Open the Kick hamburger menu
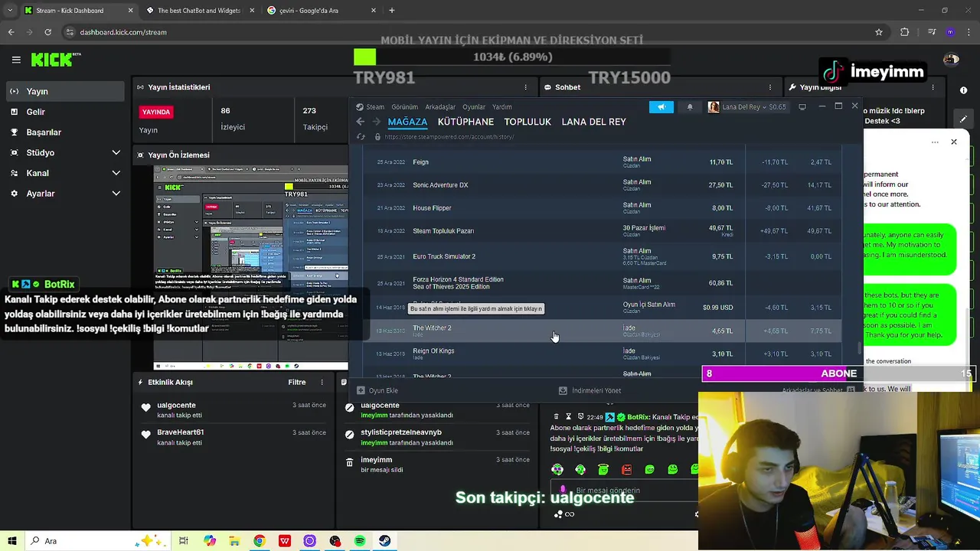980x551 pixels. 16,60
